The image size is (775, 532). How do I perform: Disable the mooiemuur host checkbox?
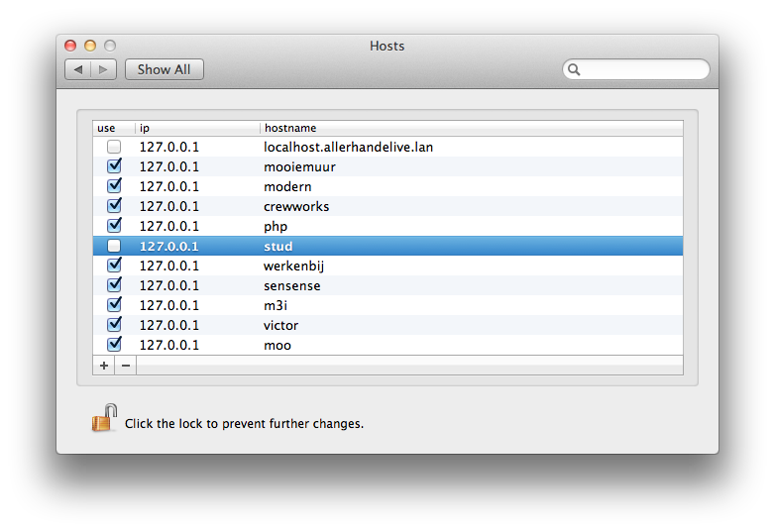[114, 166]
